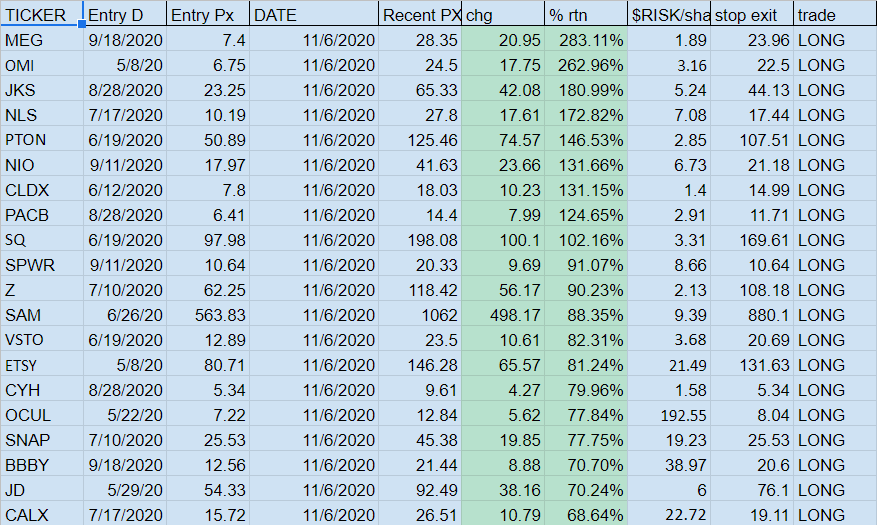
Task: Click the chg column header
Action: [x=503, y=15]
